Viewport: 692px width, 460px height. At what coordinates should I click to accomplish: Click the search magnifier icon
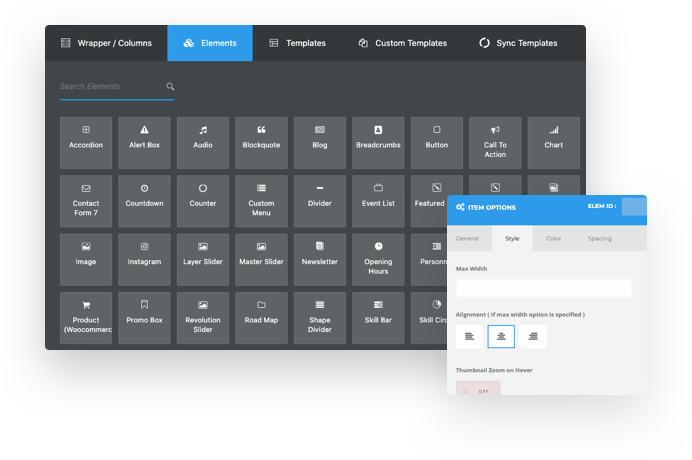tap(170, 87)
